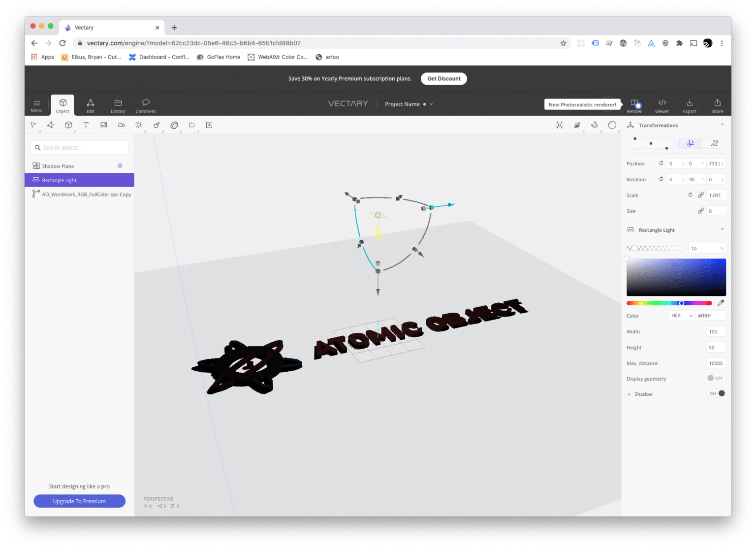Screen dimensions: 756x549
Task: Enable Display geometry for Rectangle Light
Action: coord(716,378)
